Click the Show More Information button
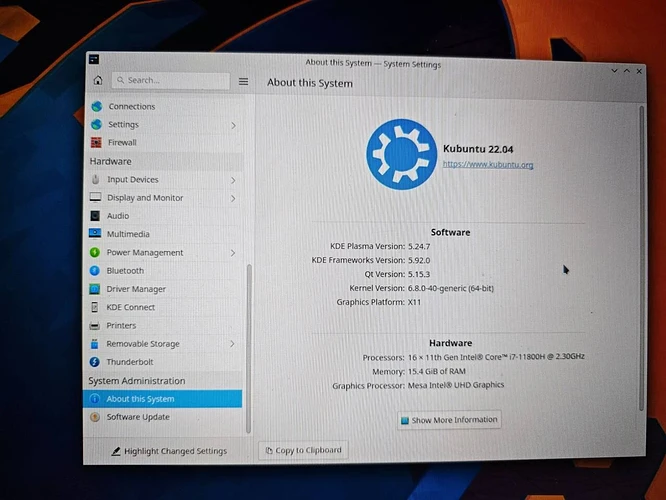 [x=449, y=420]
